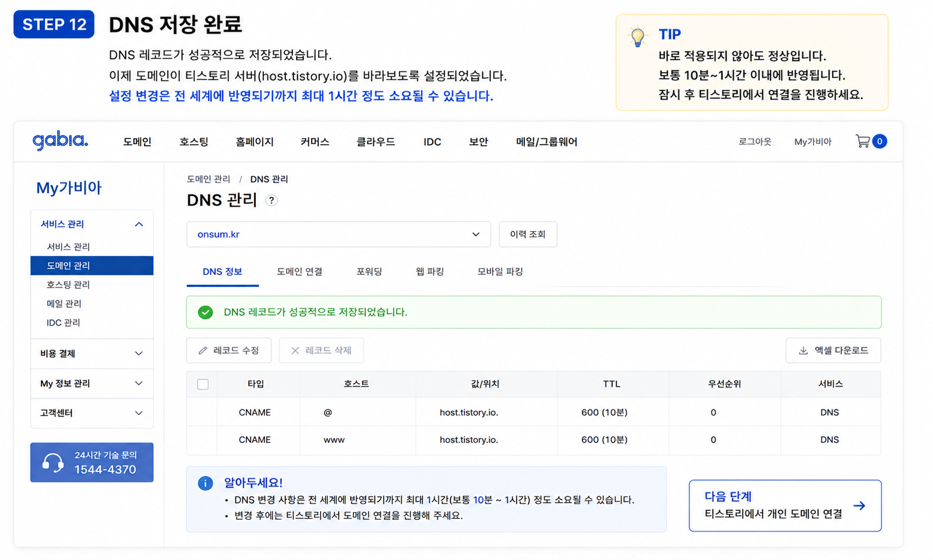
Task: Click the 호스트 column header
Action: point(356,384)
